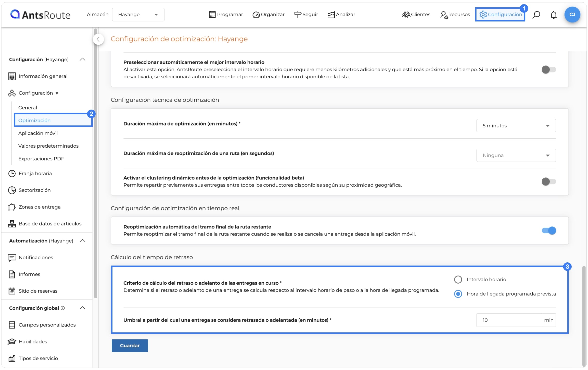Click Sectorización pie icon
This screenshot has height=370, width=588.
[x=12, y=190]
